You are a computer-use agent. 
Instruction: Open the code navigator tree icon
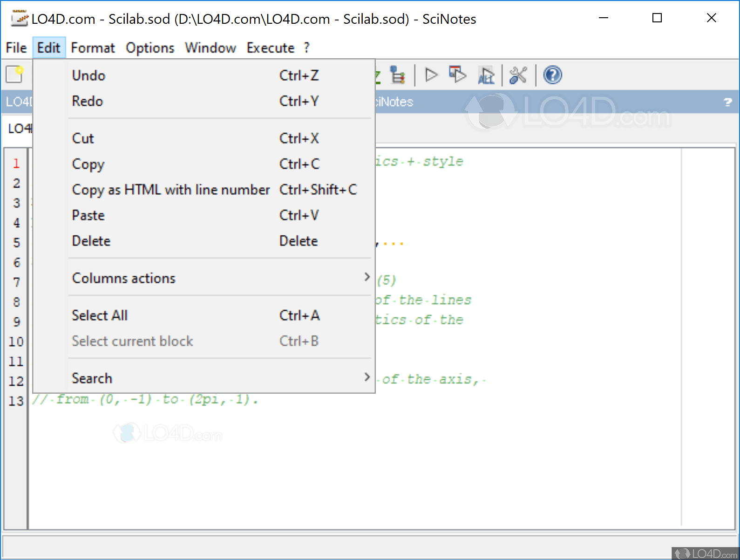click(397, 75)
